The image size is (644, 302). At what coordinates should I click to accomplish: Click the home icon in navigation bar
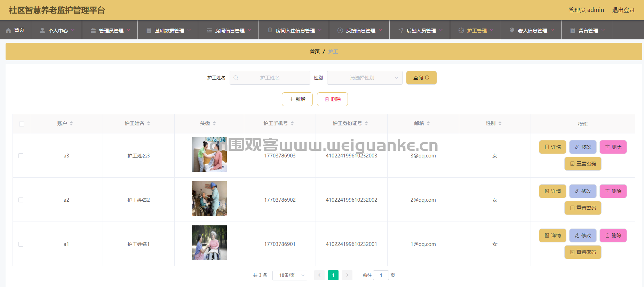pyautogui.click(x=8, y=31)
